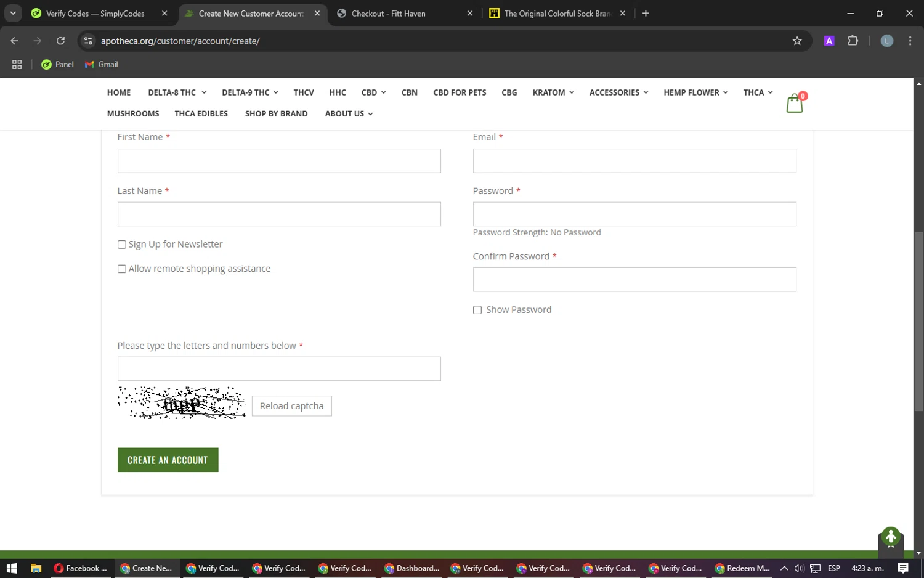
Task: View site information icon in address bar
Action: pyautogui.click(x=88, y=41)
